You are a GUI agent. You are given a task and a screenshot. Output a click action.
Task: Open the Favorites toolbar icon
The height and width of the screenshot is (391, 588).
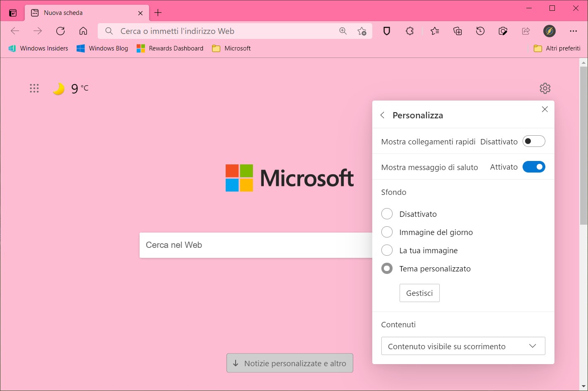tap(435, 31)
